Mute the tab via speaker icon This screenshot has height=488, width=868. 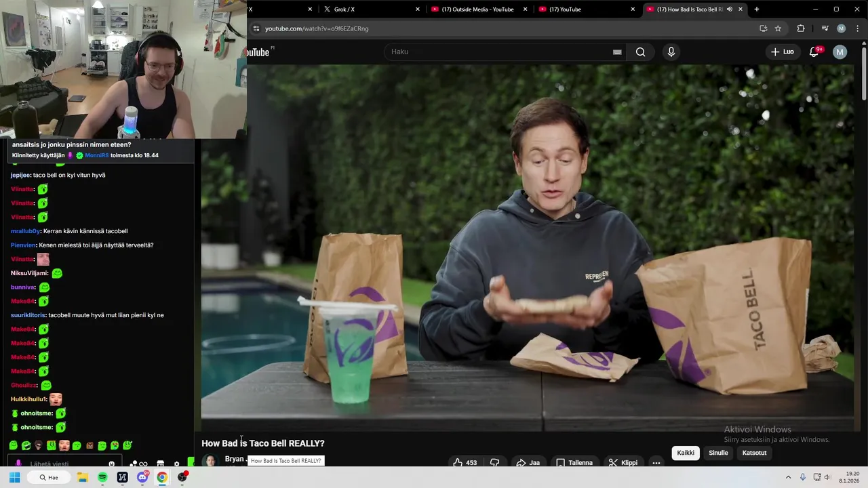tap(730, 9)
